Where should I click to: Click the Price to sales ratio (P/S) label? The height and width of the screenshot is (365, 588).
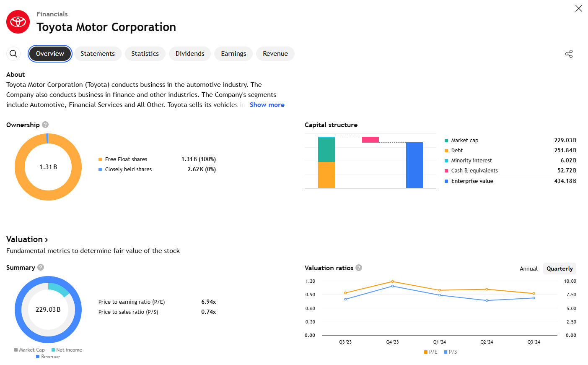pos(128,312)
